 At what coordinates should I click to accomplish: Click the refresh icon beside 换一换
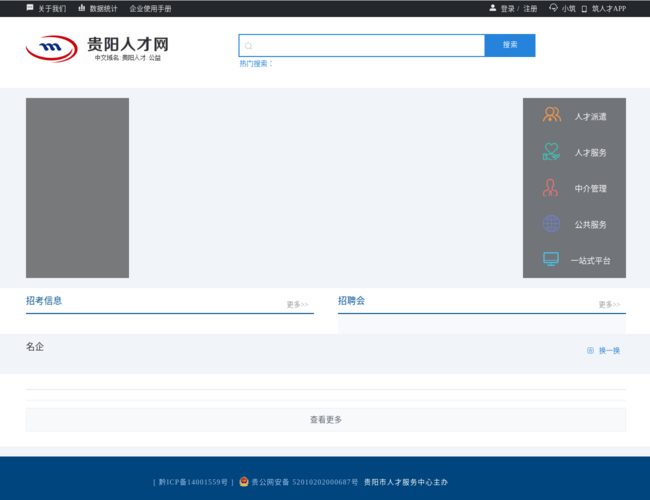[x=590, y=351]
